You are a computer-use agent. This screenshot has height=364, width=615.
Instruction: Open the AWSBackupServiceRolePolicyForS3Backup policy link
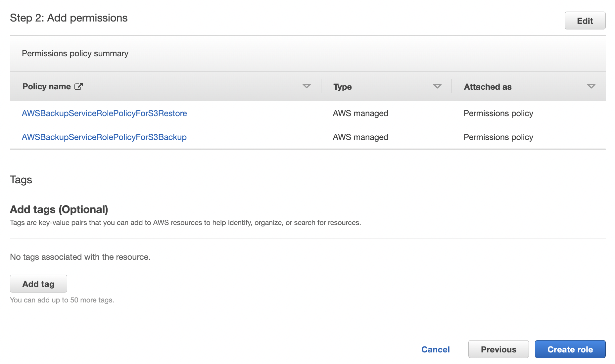coord(104,137)
